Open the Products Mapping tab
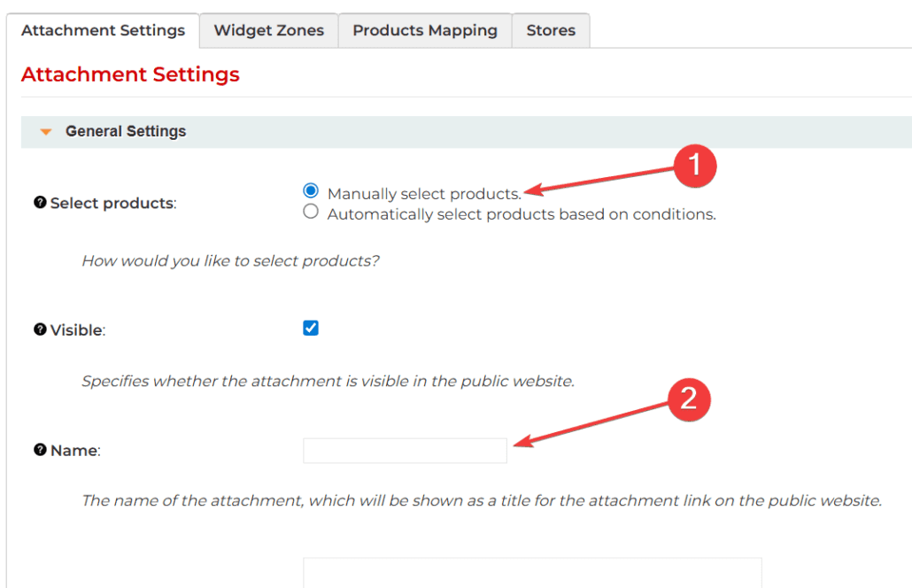Viewport: 912px width, 588px height. [x=425, y=30]
